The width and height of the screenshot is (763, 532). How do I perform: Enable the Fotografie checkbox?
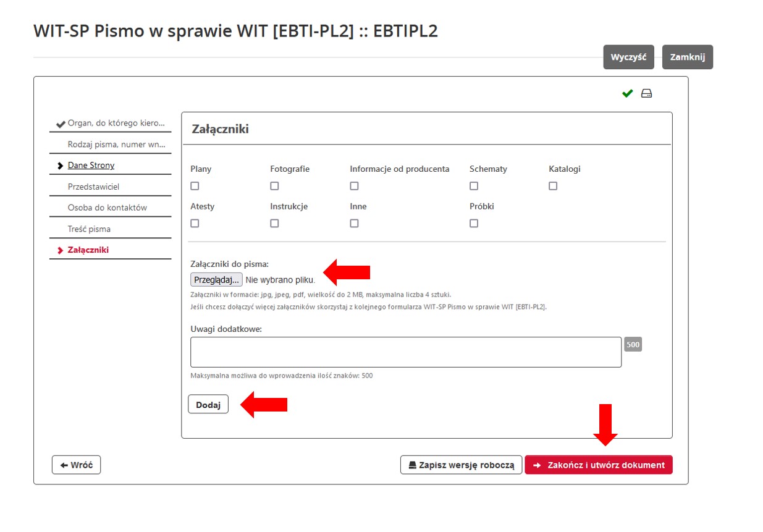274,186
